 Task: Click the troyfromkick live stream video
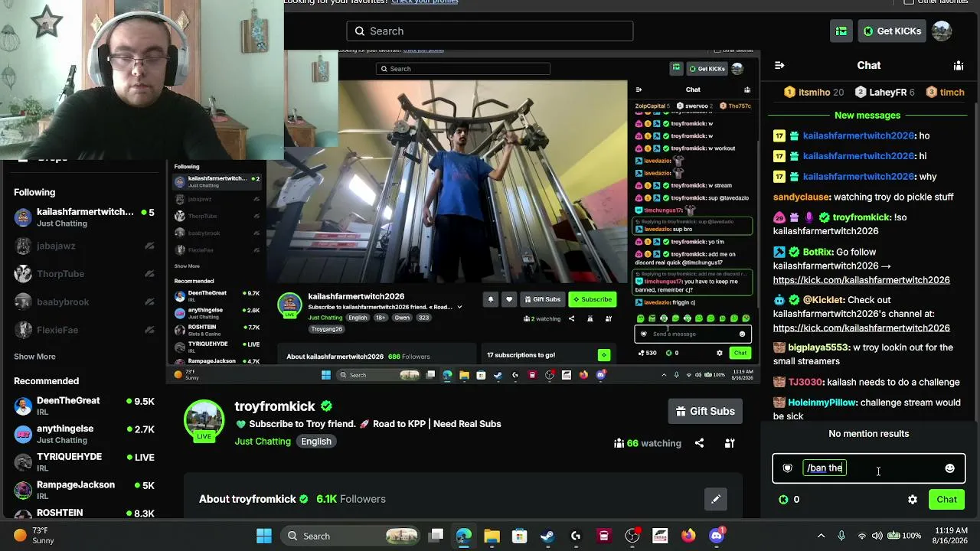(x=464, y=218)
